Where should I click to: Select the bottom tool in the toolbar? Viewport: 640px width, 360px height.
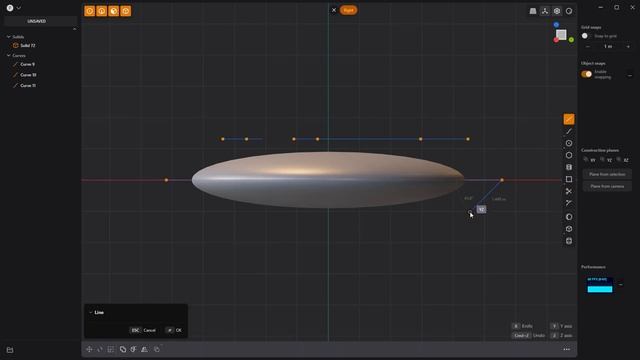coord(569,241)
